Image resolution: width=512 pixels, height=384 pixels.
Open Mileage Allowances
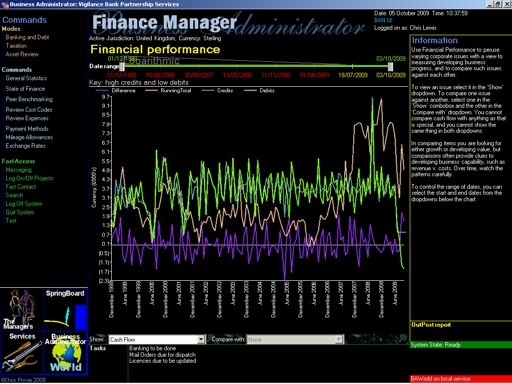tap(29, 137)
